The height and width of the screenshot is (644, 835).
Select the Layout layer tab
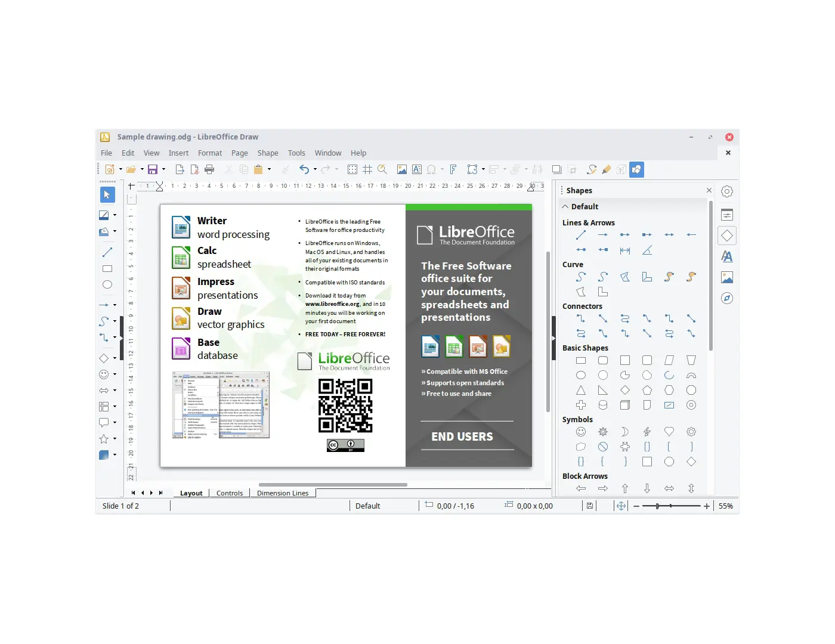pos(191,493)
